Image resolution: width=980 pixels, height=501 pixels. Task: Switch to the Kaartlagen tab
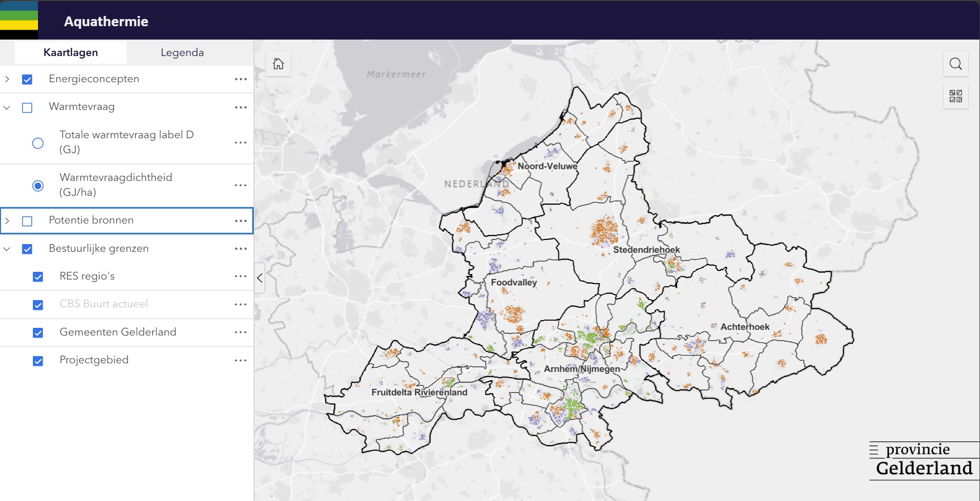pos(71,52)
